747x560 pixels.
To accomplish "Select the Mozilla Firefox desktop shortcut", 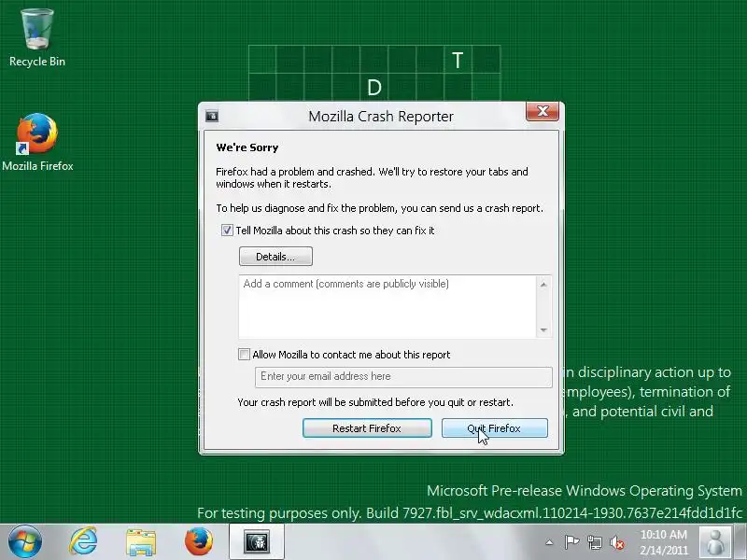I will 37,142.
